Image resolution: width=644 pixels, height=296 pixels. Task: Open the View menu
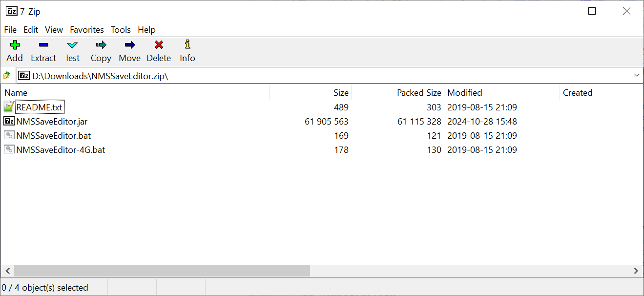click(54, 29)
